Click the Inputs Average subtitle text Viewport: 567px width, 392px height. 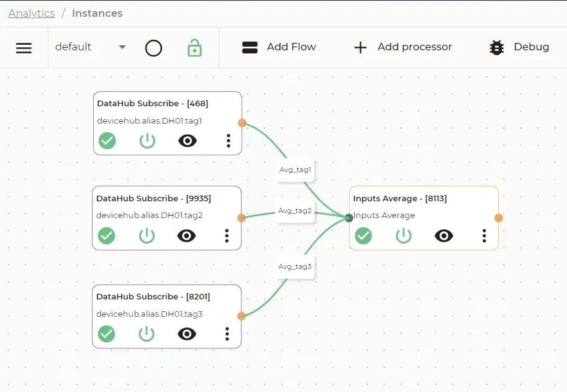[x=384, y=216]
